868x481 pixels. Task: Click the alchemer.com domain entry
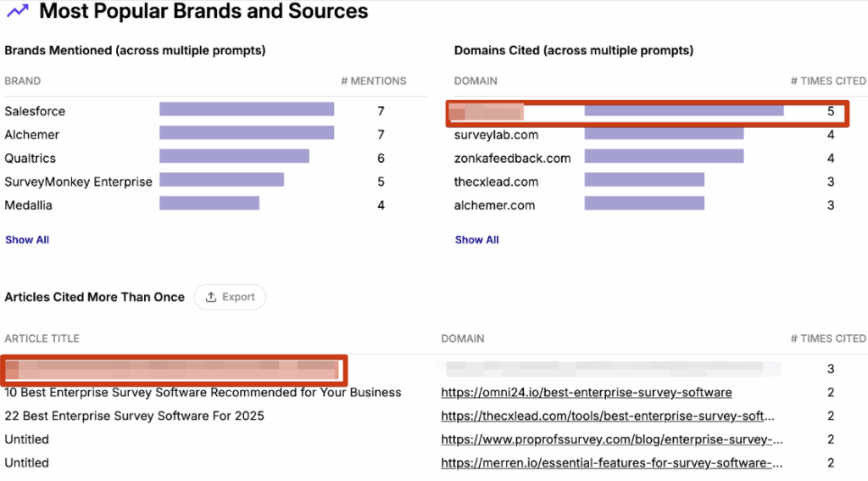(494, 205)
